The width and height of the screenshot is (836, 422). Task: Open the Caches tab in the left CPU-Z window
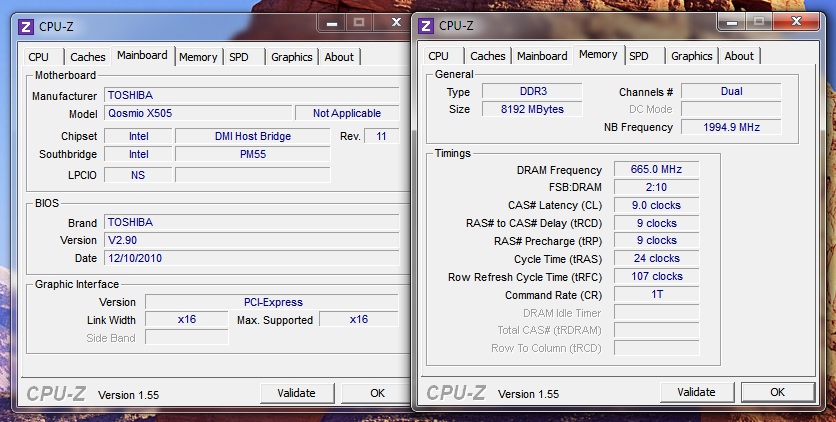(88, 57)
